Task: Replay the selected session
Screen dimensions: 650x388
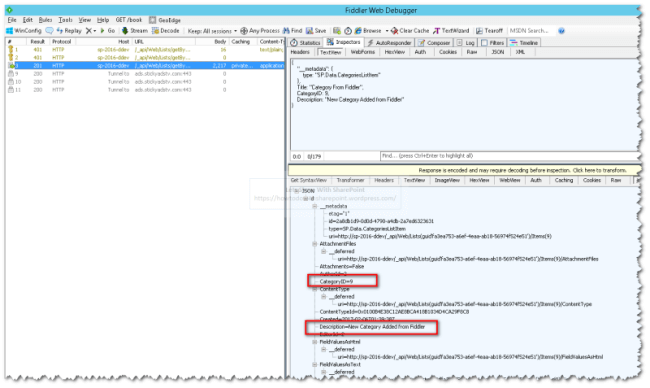Action: (x=69, y=31)
